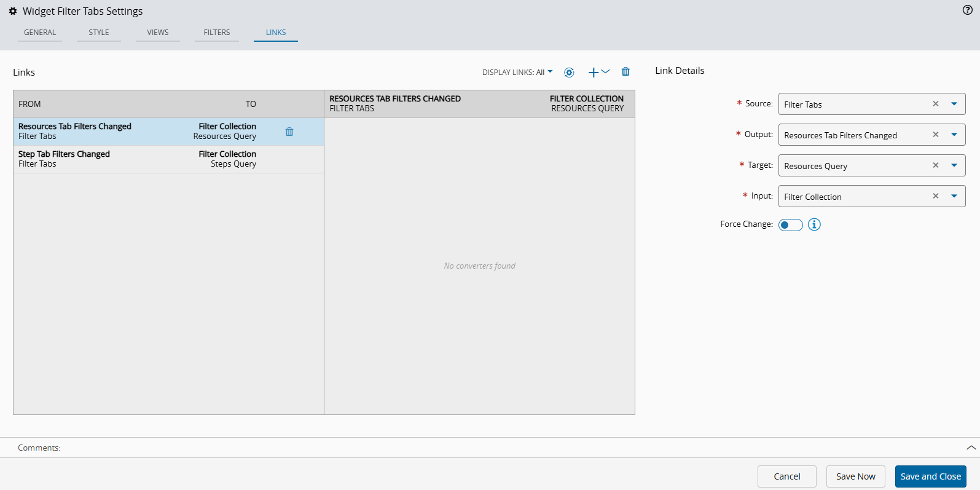
Task: Collapse the Comments section chevron
Action: tap(971, 448)
